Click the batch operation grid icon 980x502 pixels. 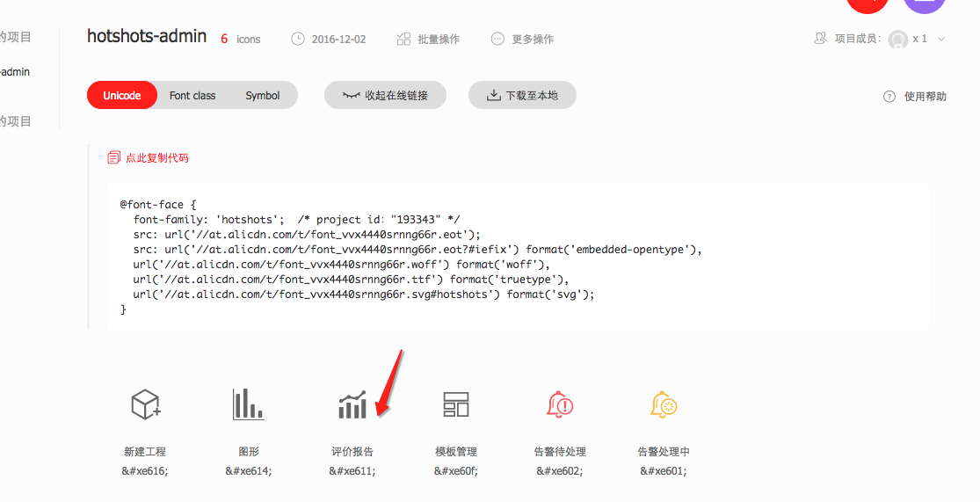[x=403, y=39]
